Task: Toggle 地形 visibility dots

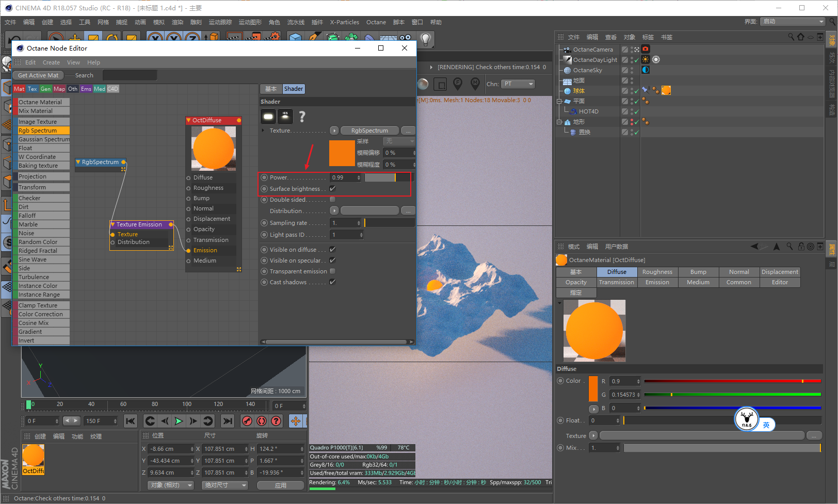Action: (x=632, y=122)
